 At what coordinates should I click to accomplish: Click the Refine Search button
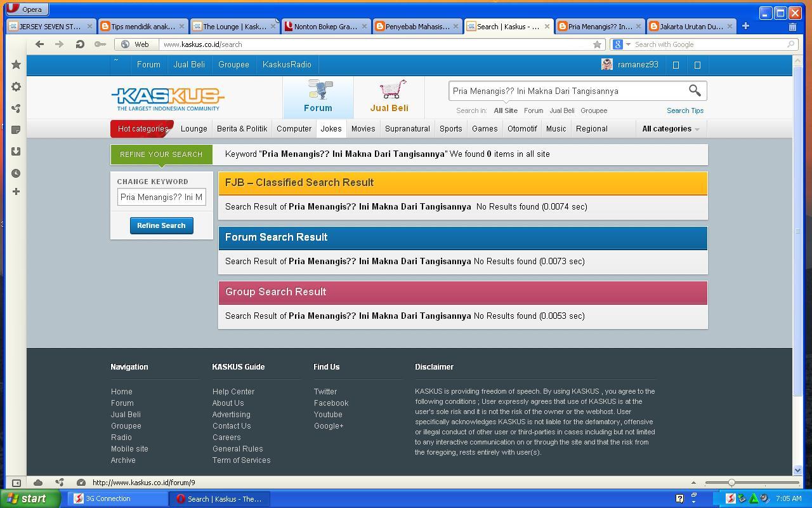point(161,225)
